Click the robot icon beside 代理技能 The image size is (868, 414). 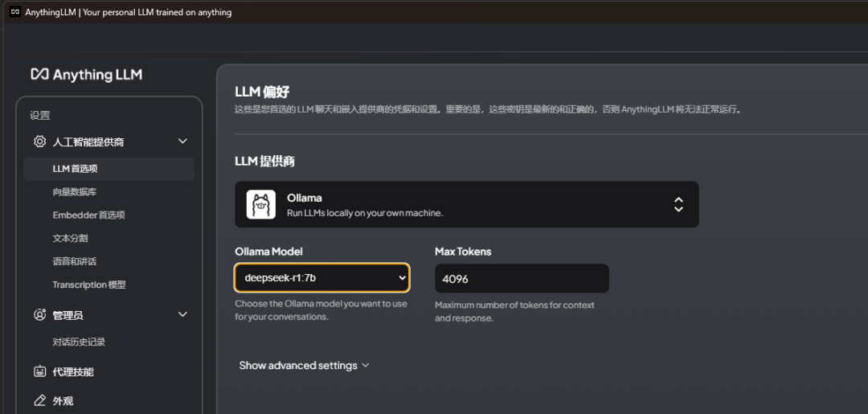(x=40, y=371)
